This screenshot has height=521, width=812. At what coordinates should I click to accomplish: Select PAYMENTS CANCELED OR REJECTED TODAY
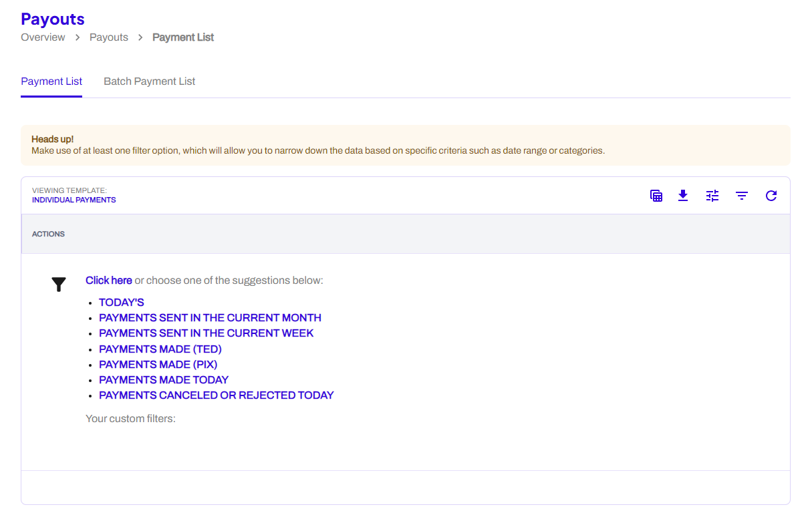[217, 395]
